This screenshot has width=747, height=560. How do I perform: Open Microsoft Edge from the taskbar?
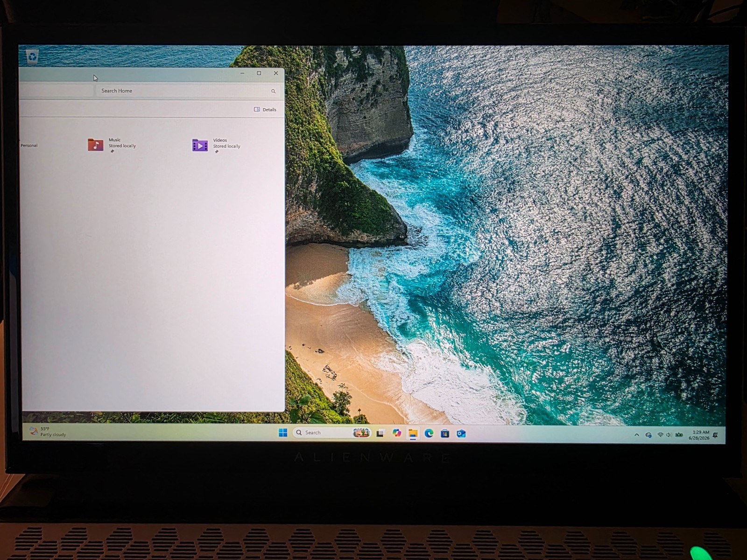coord(429,434)
